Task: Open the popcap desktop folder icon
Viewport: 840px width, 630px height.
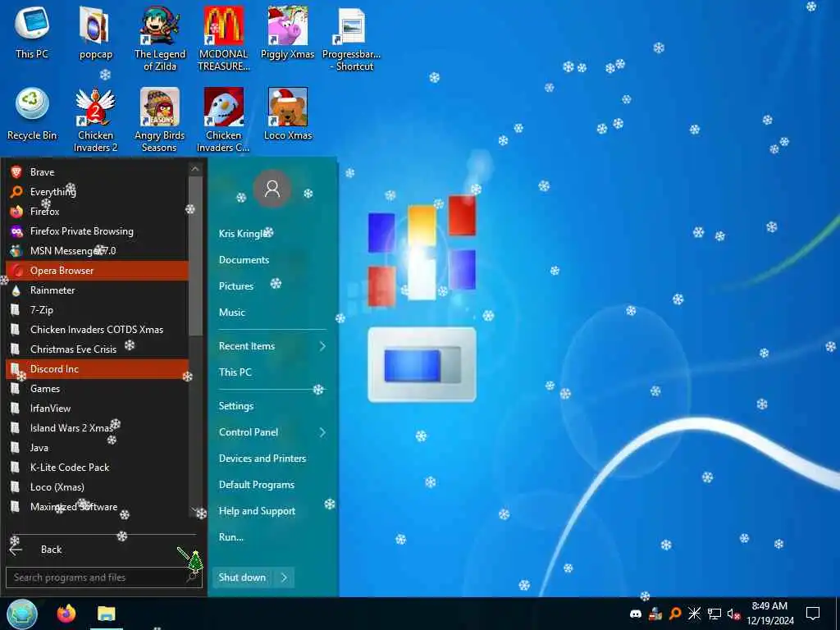Action: point(95,33)
